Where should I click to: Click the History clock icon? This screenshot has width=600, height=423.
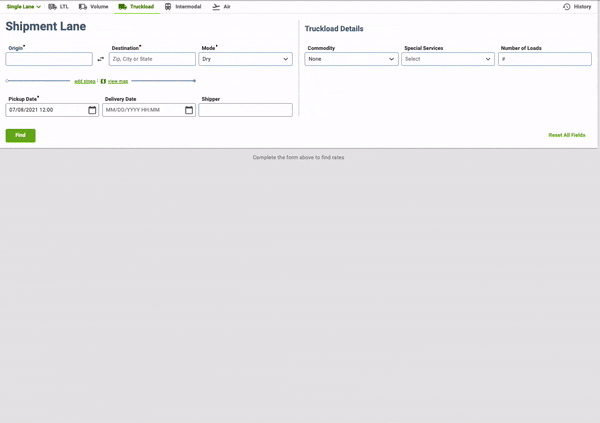click(x=566, y=7)
